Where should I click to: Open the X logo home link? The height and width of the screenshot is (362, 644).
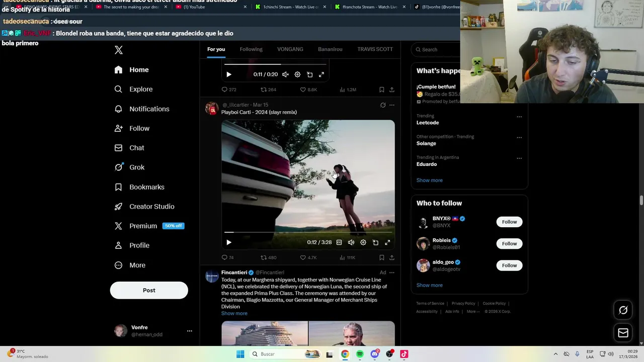tap(118, 50)
